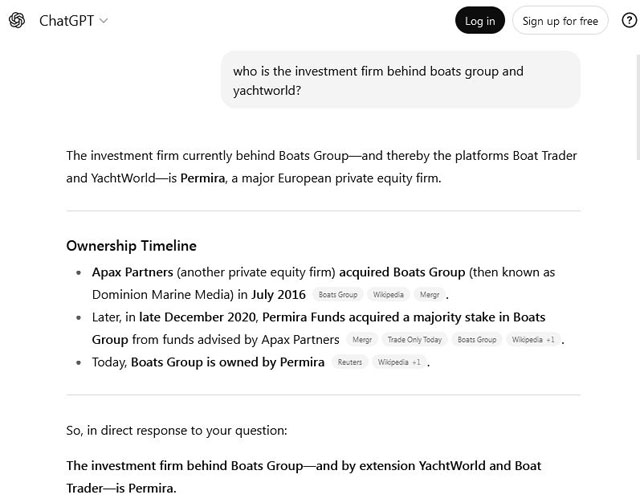This screenshot has width=640, height=503.
Task: Open Boats Group citation in second bullet
Action: point(477,340)
